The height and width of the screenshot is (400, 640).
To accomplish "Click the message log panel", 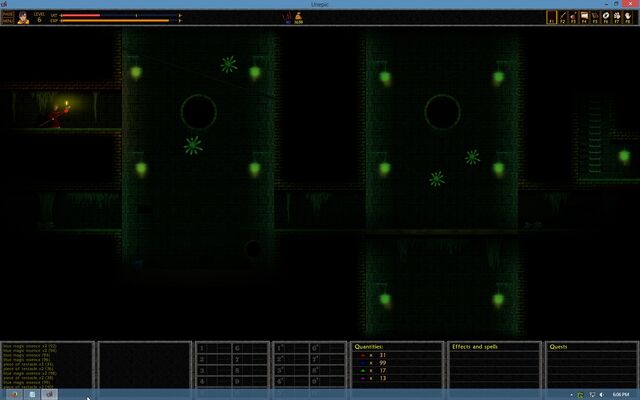I will point(47,365).
